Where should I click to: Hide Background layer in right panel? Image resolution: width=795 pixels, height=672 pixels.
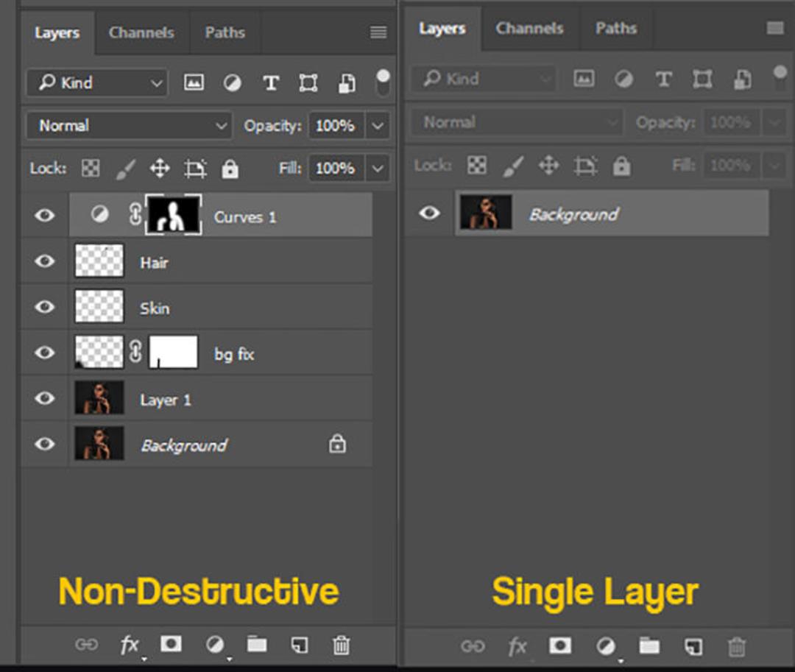pos(429,212)
